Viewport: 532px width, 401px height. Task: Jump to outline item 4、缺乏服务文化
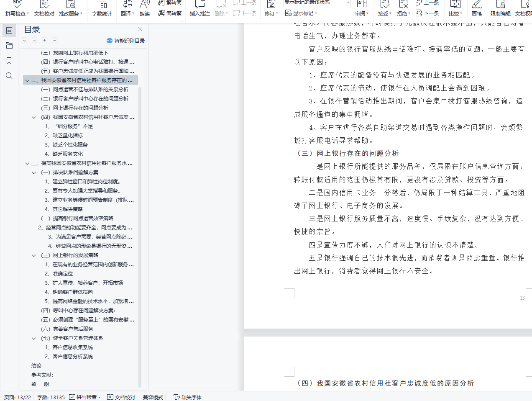click(x=64, y=154)
